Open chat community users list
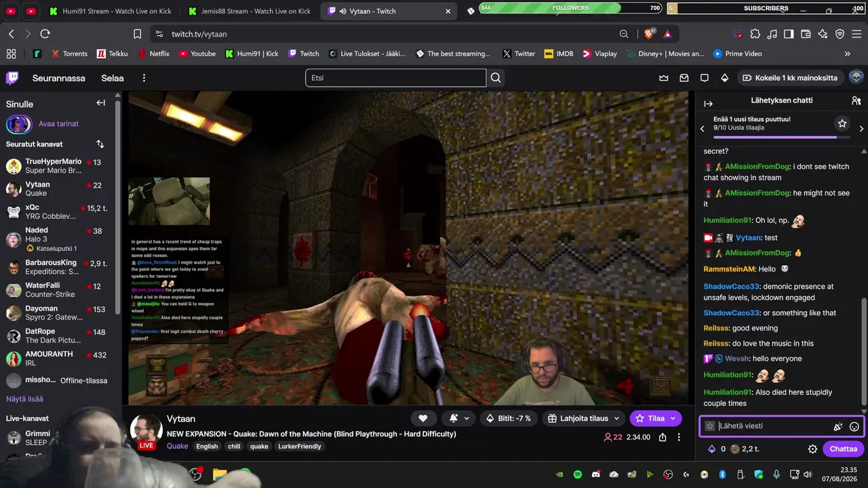 tap(856, 100)
